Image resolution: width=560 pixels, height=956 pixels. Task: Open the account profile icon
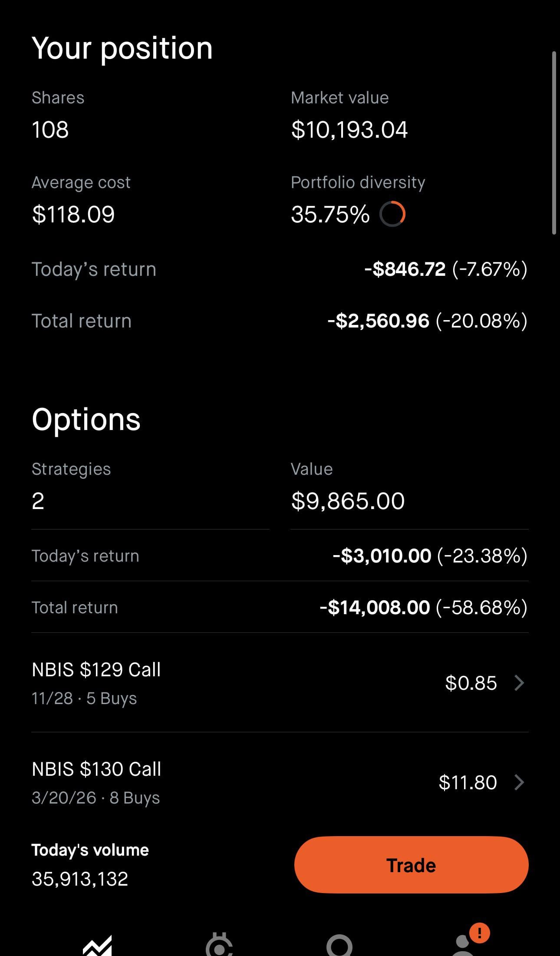point(463,946)
